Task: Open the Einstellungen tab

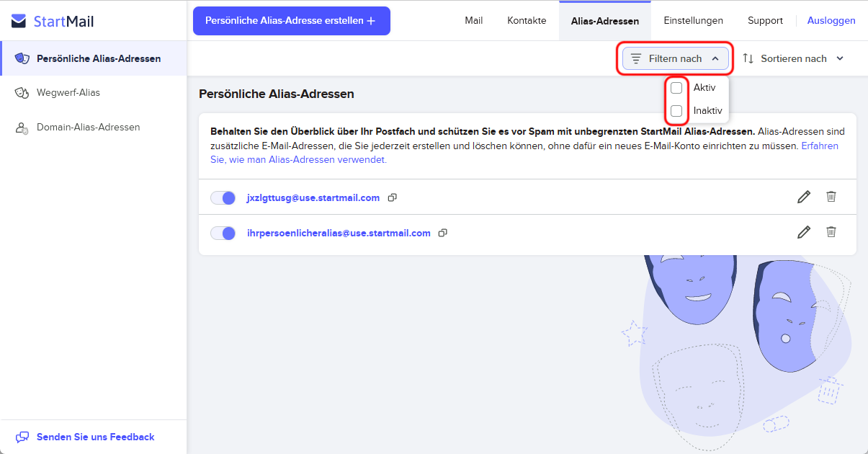Action: coord(694,21)
